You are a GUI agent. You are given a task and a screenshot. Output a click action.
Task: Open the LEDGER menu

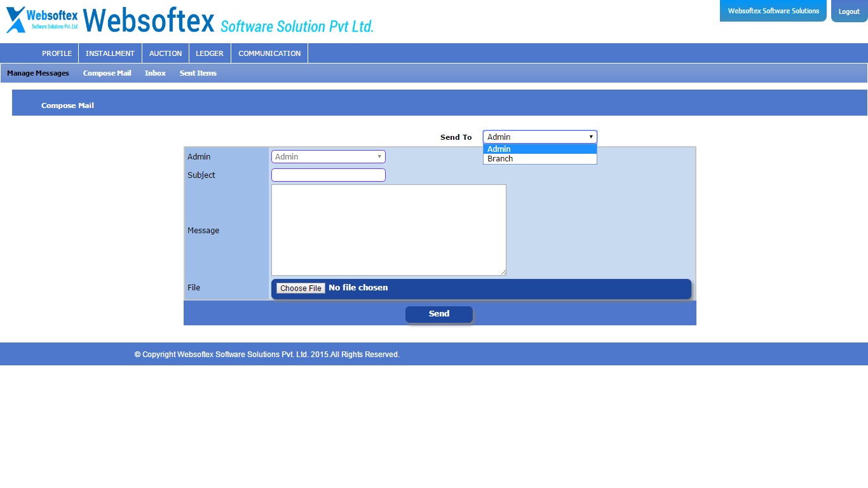[210, 53]
